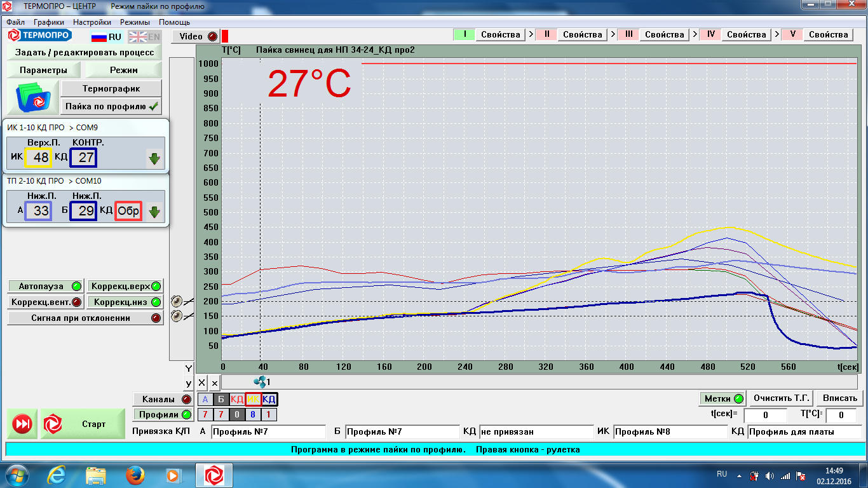Click the red bar next to Video
Viewport: 868px width, 488px height.
[x=224, y=36]
